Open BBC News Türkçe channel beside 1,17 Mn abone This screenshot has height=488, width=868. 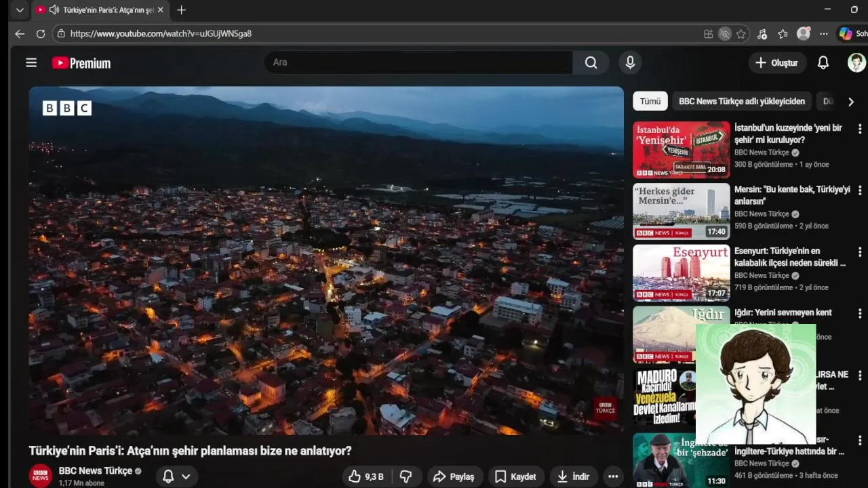pos(95,470)
